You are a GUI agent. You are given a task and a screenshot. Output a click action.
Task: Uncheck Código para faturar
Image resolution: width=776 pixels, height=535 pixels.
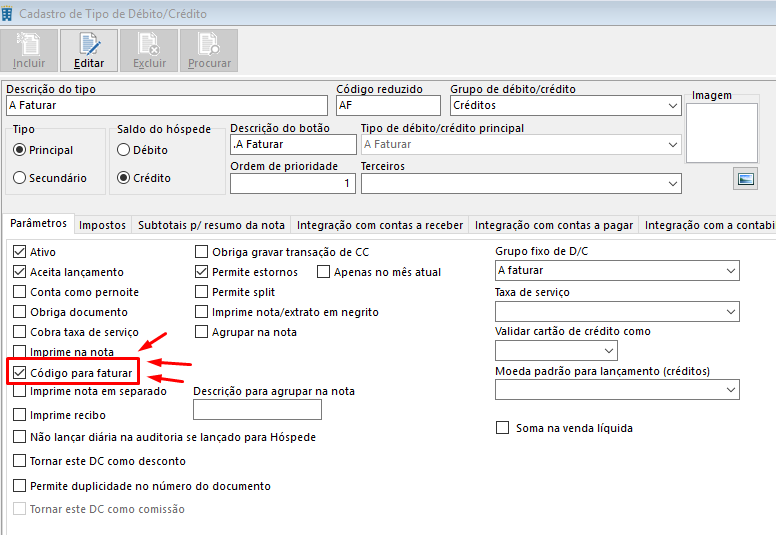[x=19, y=373]
